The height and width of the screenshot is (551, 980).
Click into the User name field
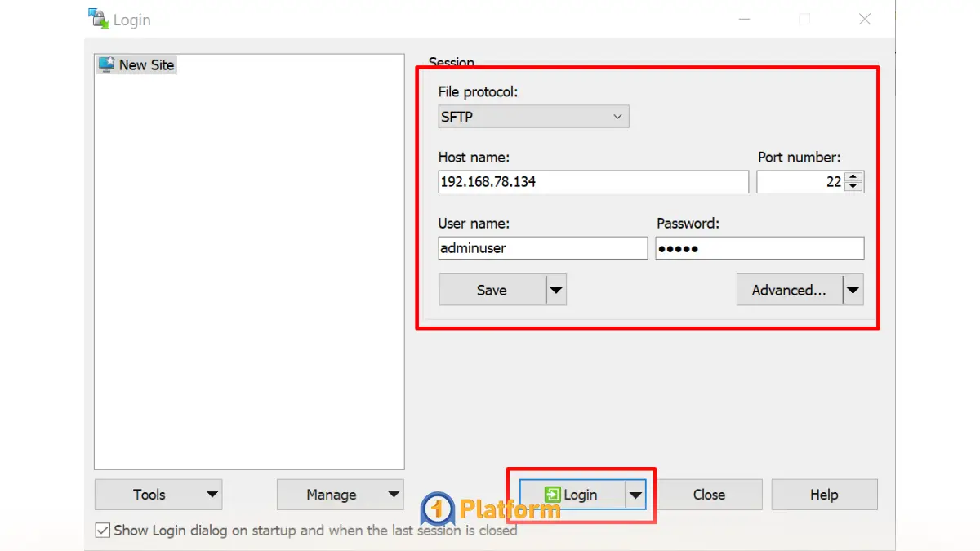click(x=542, y=248)
